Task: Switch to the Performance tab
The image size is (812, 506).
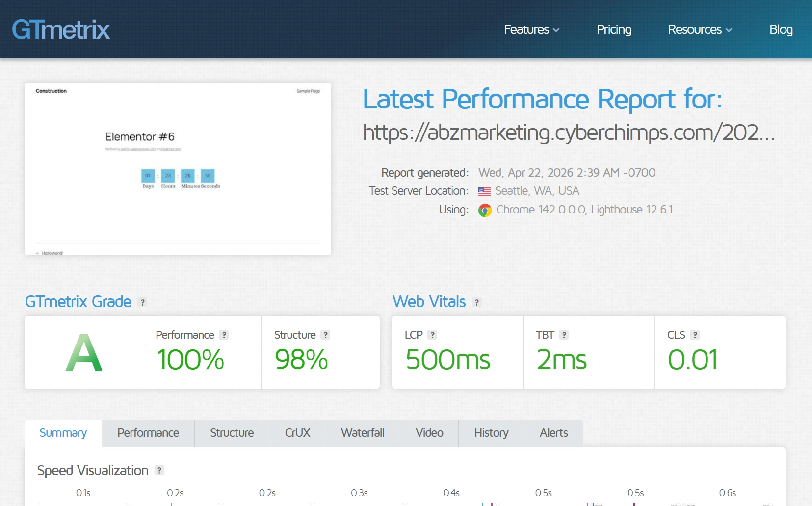Action: click(148, 433)
